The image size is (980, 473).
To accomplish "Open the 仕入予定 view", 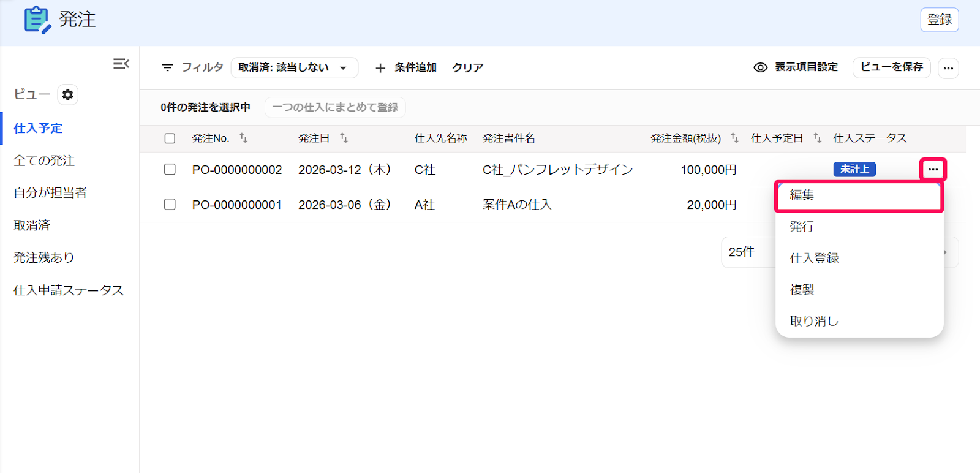I will pyautogui.click(x=38, y=128).
